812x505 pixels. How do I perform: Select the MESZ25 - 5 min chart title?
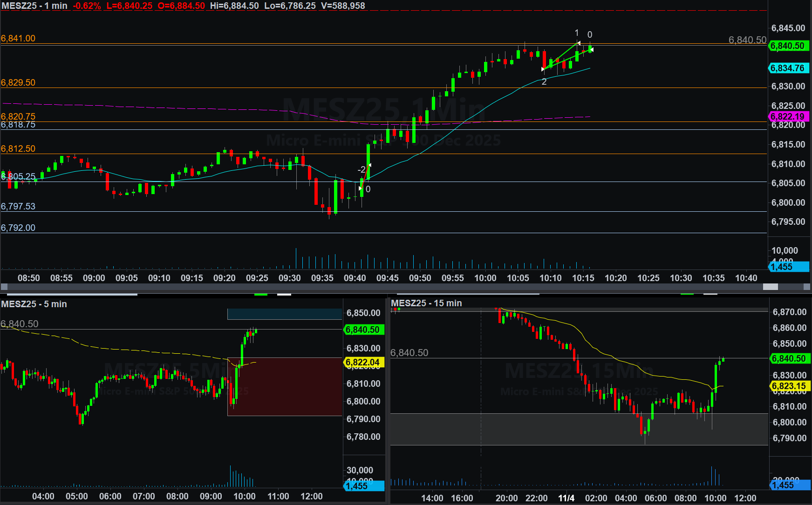click(x=34, y=304)
